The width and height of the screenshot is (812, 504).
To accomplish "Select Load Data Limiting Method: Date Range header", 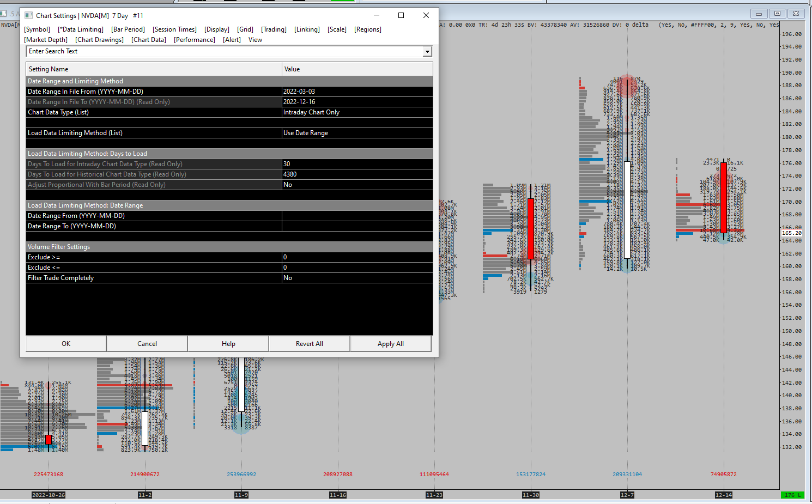I will [229, 205].
